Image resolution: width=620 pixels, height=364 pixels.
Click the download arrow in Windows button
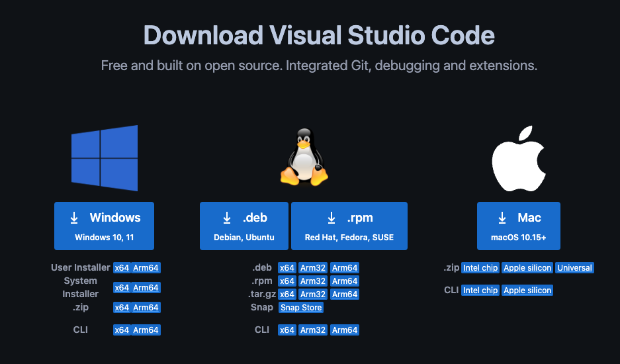click(74, 218)
